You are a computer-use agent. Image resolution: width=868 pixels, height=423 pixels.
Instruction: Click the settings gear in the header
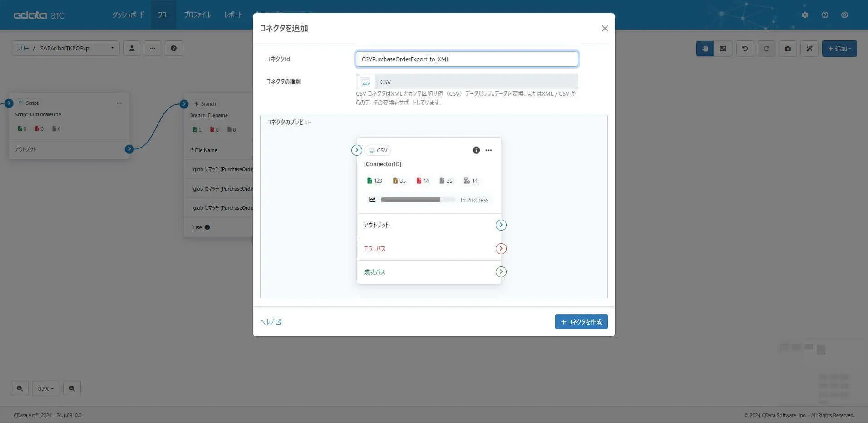[x=805, y=15]
